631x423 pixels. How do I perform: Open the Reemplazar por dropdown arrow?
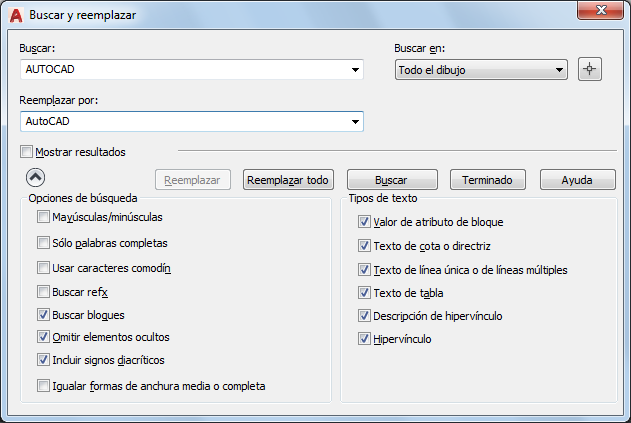point(355,122)
